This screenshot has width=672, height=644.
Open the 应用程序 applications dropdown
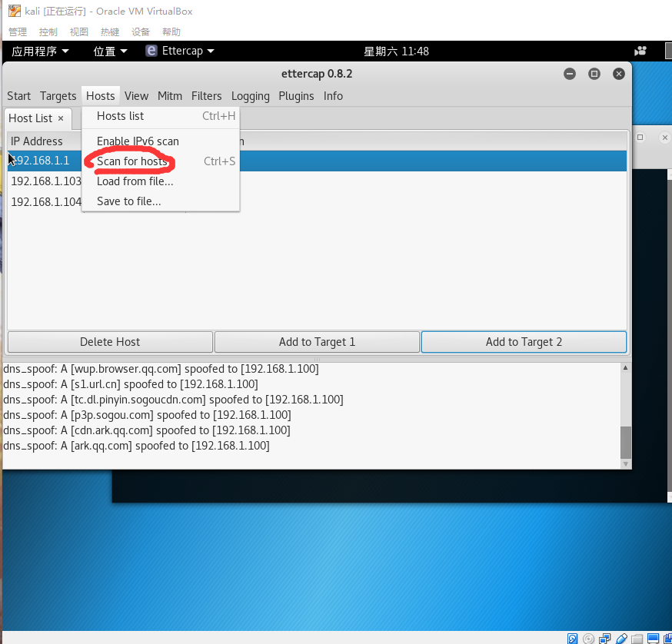pos(40,51)
